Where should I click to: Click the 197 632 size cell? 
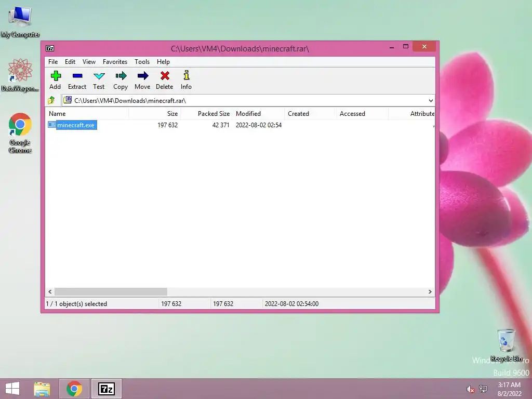pyautogui.click(x=168, y=125)
